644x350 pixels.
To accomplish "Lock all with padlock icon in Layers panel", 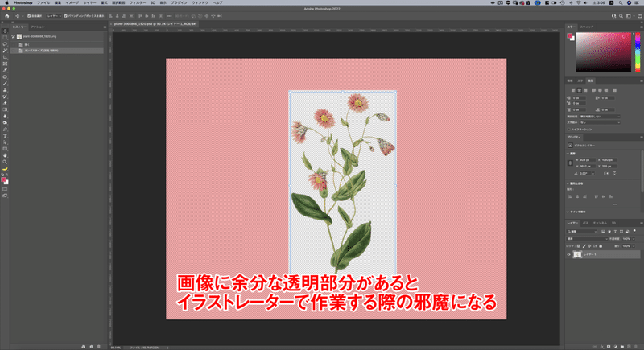I will 601,246.
